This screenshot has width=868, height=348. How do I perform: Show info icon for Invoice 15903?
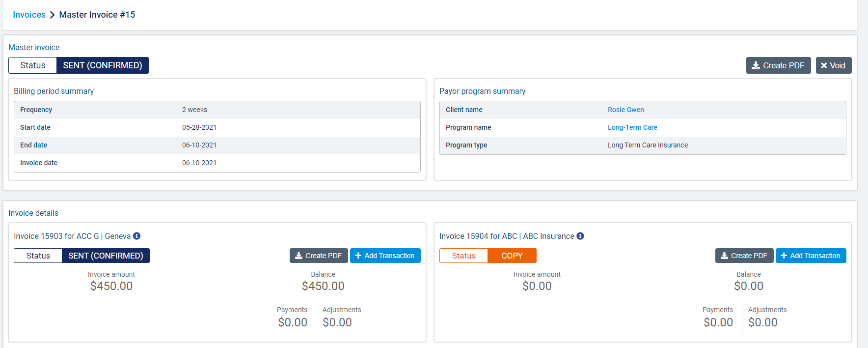(137, 236)
